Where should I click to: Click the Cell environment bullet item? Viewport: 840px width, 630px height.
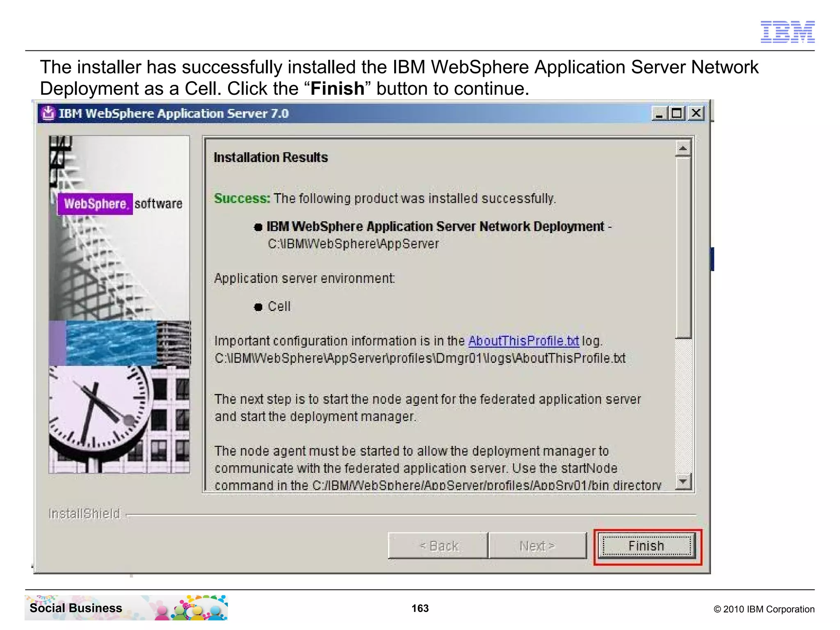(x=279, y=306)
